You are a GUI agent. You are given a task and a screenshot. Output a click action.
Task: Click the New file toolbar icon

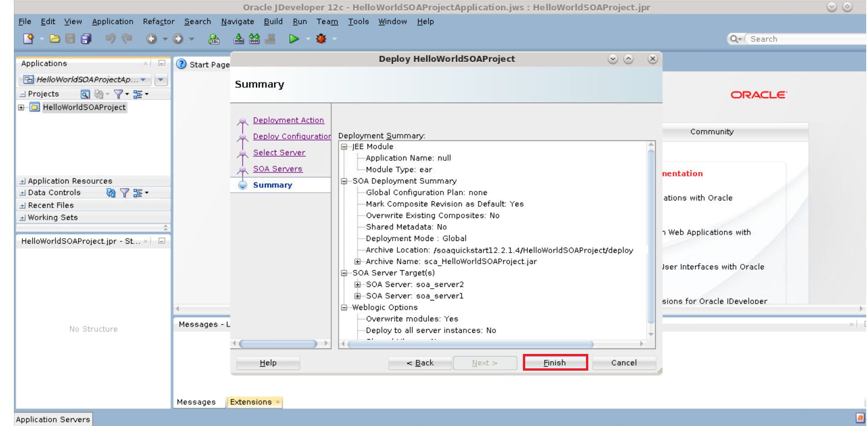click(x=28, y=39)
